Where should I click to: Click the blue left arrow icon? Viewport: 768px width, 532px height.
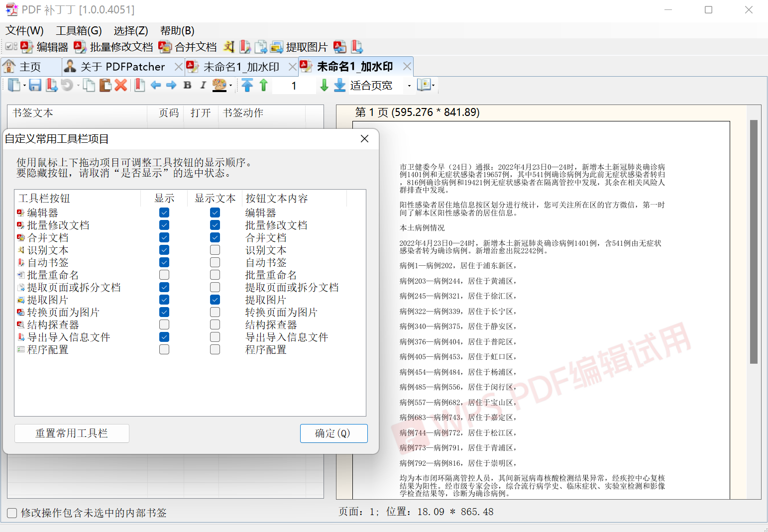coord(156,85)
